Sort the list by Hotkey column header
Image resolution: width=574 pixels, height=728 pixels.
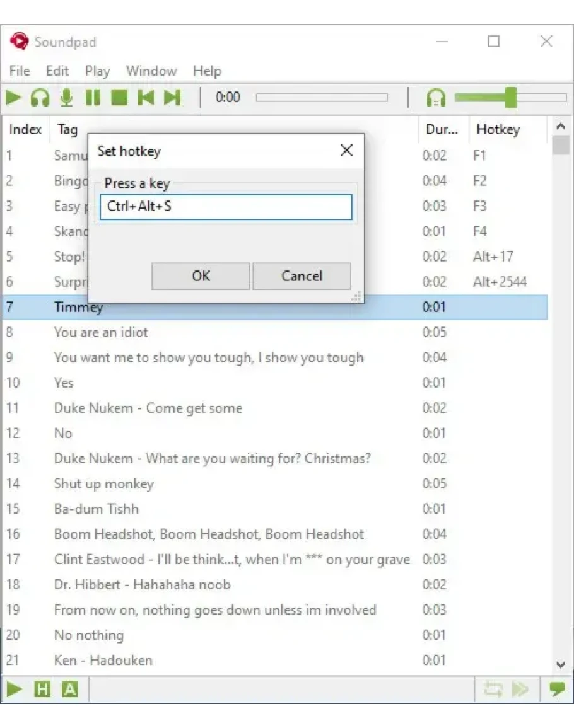pos(498,129)
